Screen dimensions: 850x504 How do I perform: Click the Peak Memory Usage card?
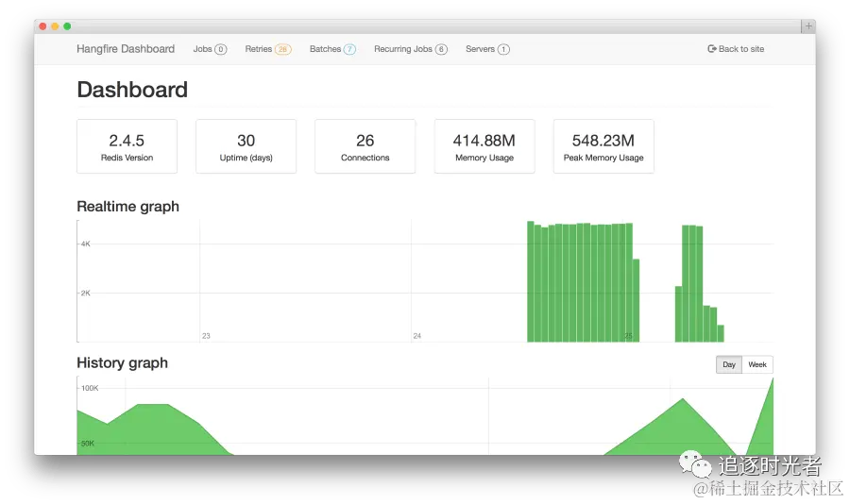[x=603, y=146]
